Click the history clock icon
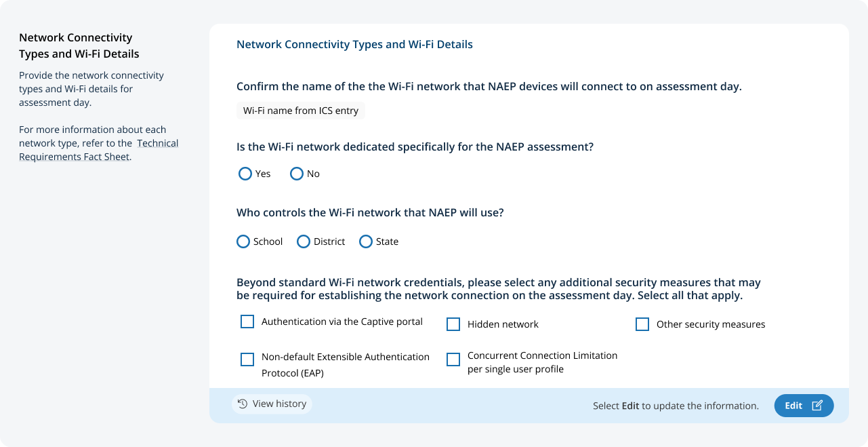 tap(243, 404)
